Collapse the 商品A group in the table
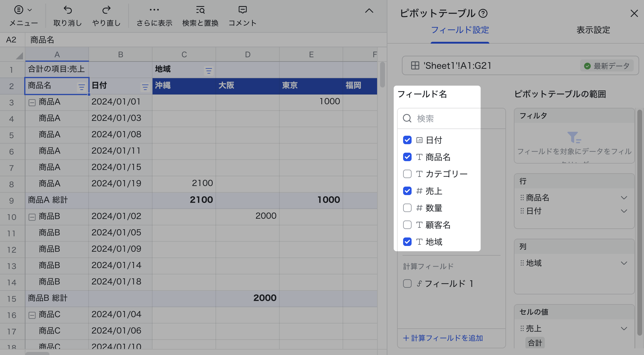 point(32,102)
